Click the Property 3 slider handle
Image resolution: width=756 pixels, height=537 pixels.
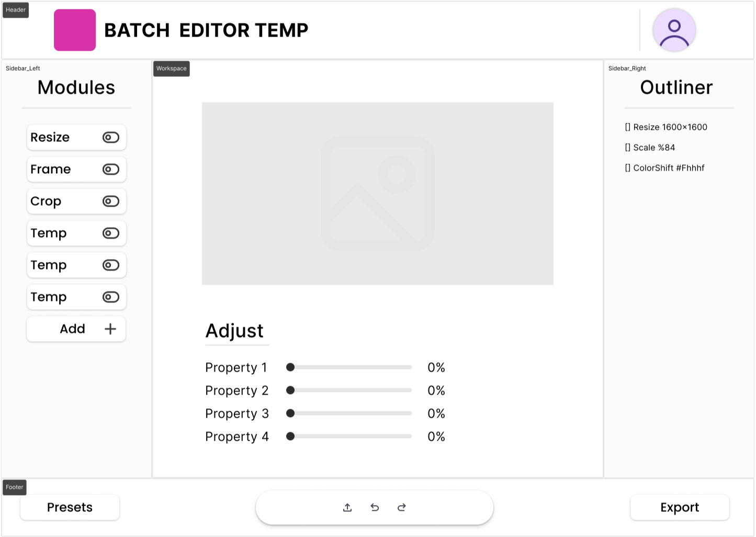point(290,413)
